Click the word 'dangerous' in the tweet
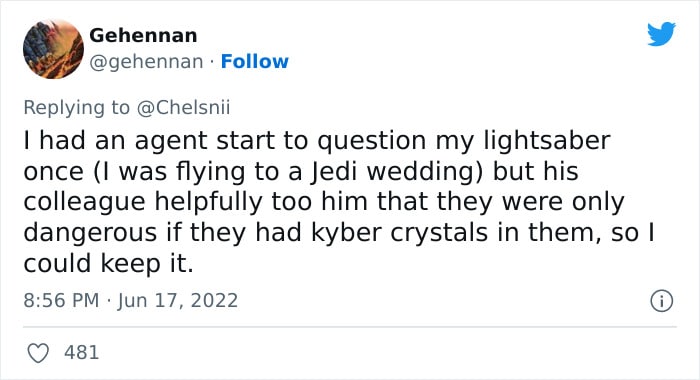This screenshot has width=700, height=380. (91, 233)
